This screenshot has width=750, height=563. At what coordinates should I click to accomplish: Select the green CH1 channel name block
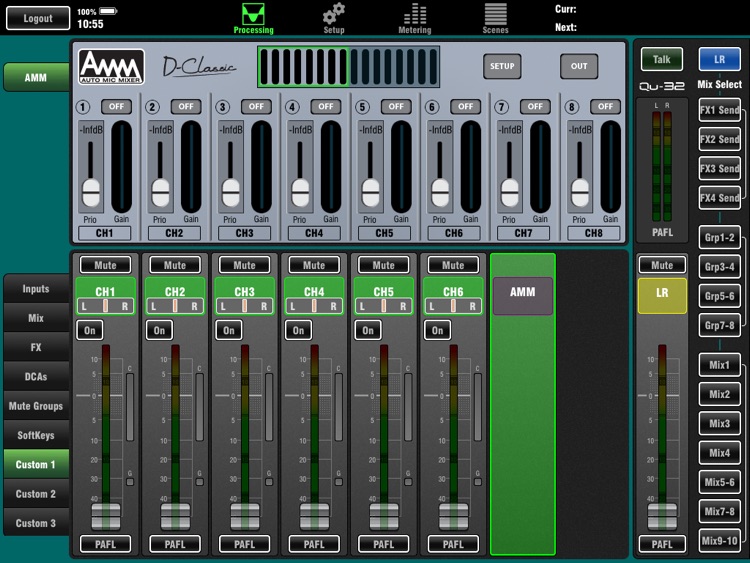(105, 296)
